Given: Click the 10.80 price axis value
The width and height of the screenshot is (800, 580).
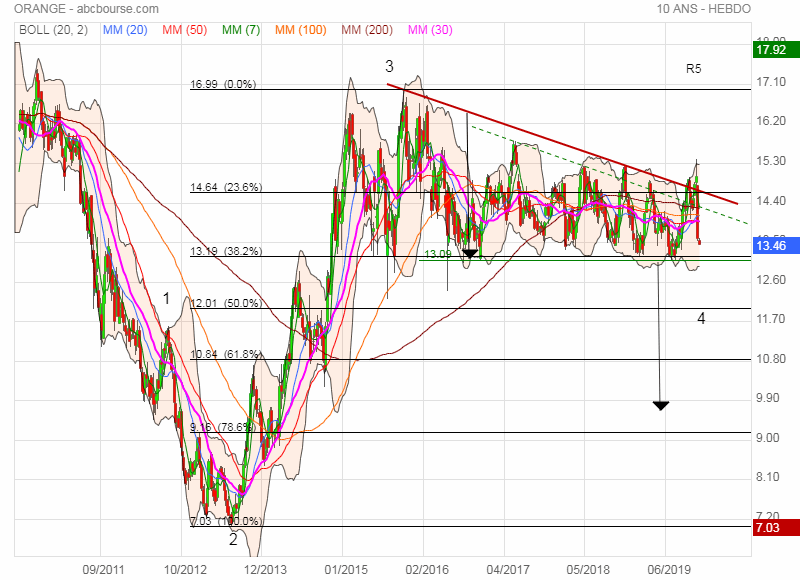Looking at the screenshot, I should pos(771,359).
